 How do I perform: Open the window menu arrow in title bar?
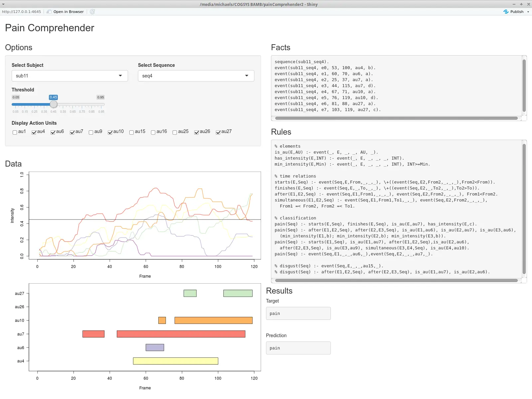tap(3, 4)
